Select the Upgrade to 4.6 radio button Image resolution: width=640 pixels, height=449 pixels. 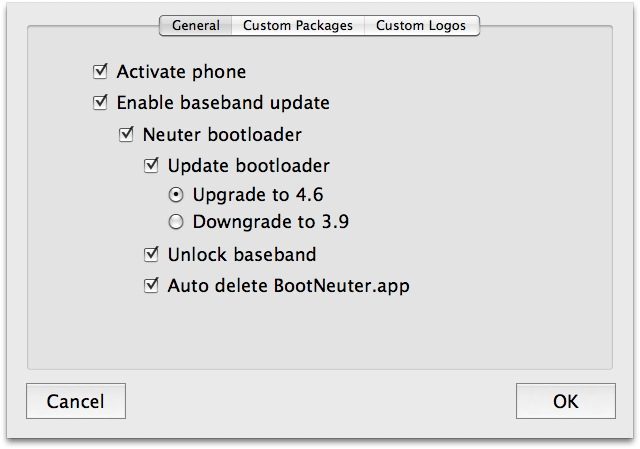pos(176,195)
